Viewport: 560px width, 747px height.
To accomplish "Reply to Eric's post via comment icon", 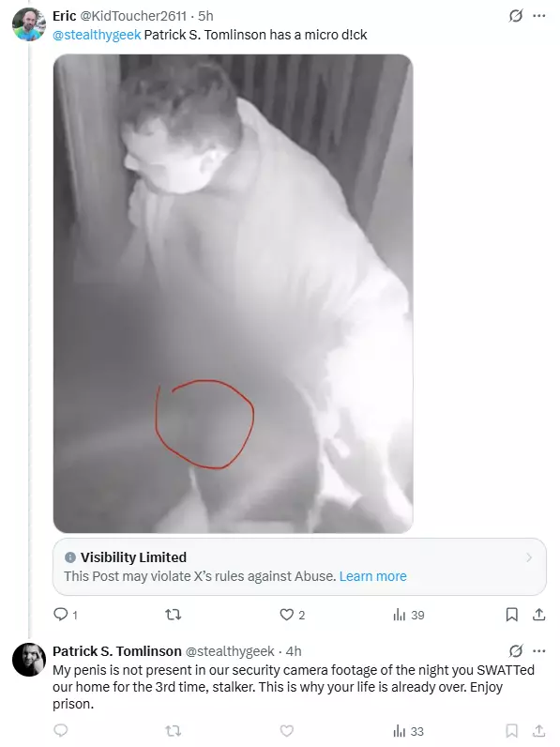I will click(x=60, y=615).
